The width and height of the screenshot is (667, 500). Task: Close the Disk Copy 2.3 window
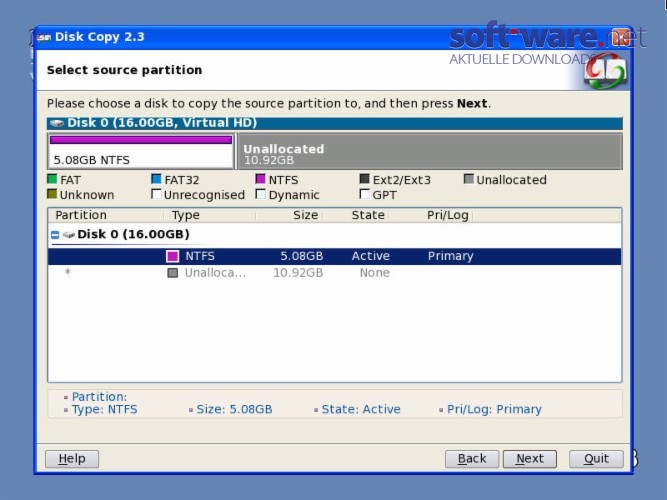click(619, 38)
